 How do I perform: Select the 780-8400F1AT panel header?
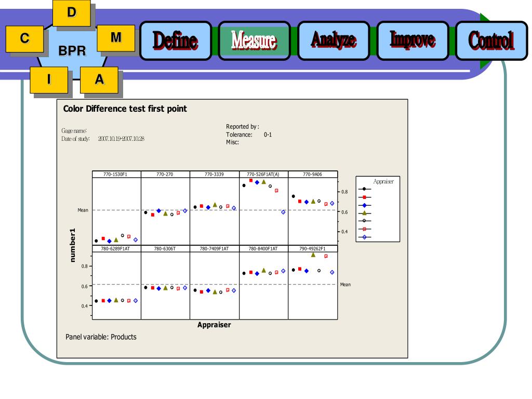tap(263, 249)
